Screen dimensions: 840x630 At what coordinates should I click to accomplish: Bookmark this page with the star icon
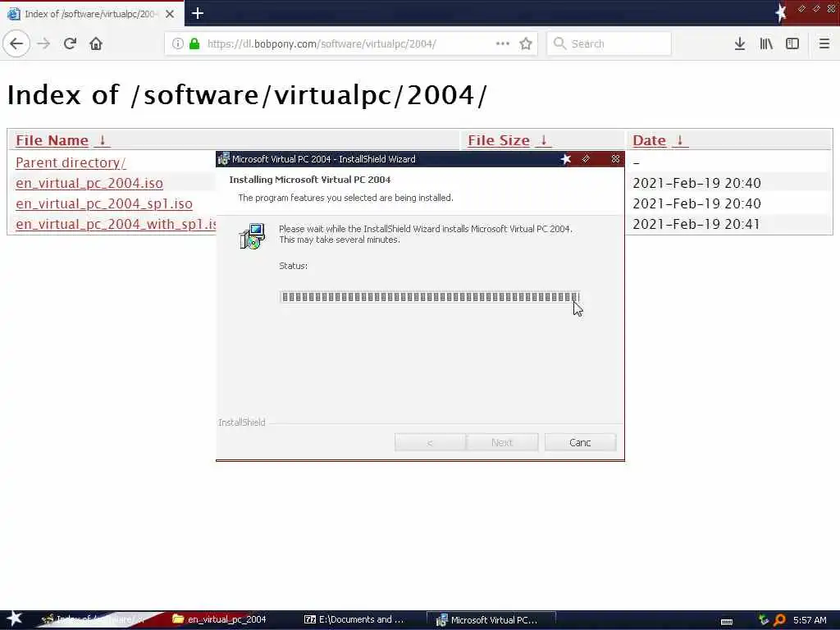coord(526,43)
